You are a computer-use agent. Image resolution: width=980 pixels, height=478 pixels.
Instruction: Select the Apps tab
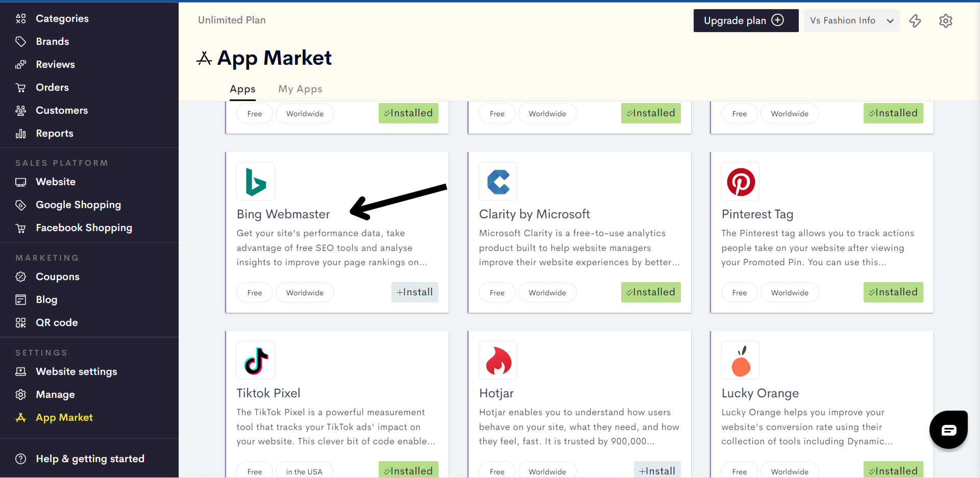pos(242,89)
